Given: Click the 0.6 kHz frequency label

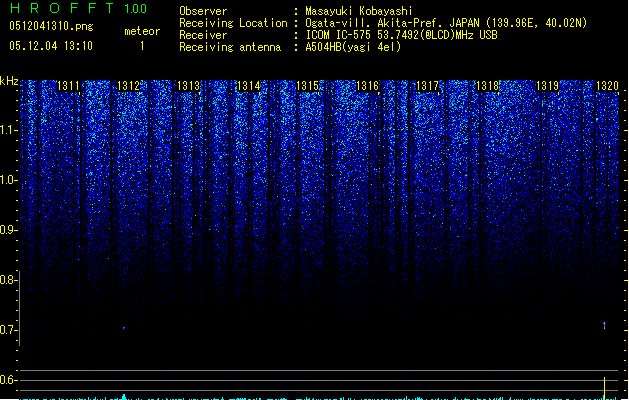Looking at the screenshot, I should 9,380.
